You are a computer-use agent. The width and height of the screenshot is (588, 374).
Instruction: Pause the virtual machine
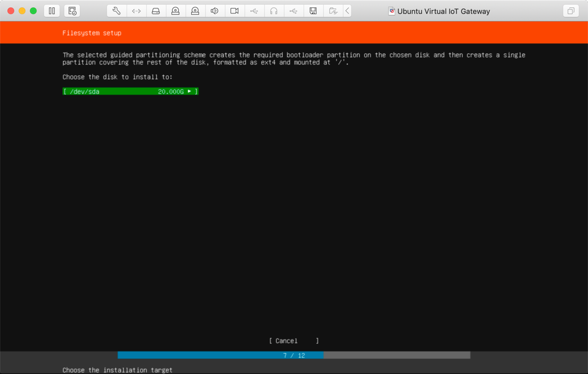(52, 11)
